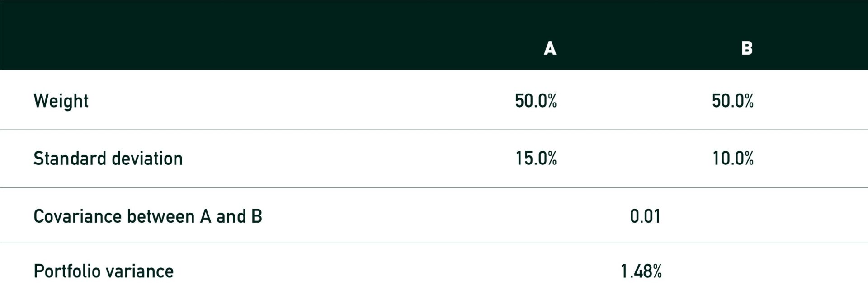Select asset B's 50.0% weight value
Image resolution: width=868 pixels, height=304 pixels.
733,101
